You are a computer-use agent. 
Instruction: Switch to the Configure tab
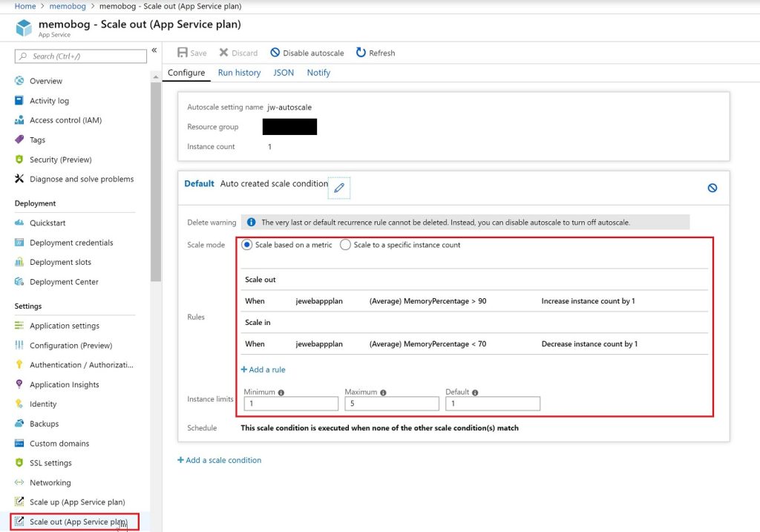pos(186,73)
